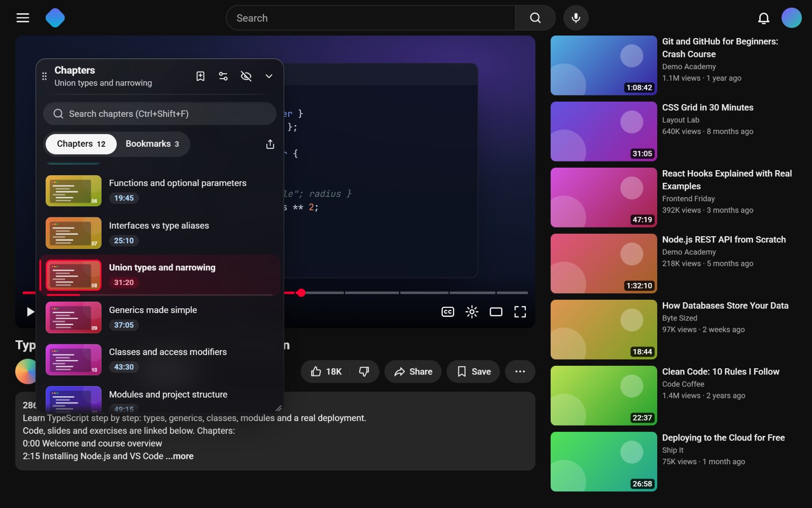812x508 pixels.
Task: Click the red video progress scrubber
Action: pos(301,293)
